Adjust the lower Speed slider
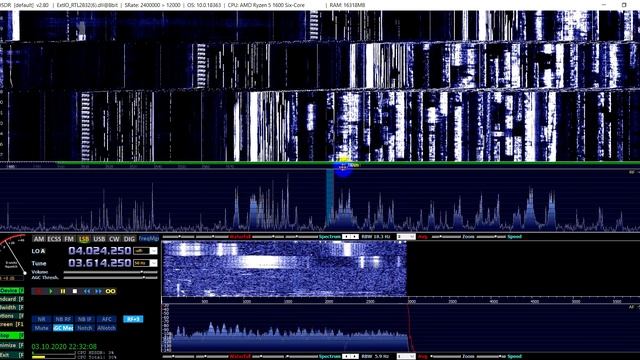The image size is (640, 360). click(x=491, y=356)
